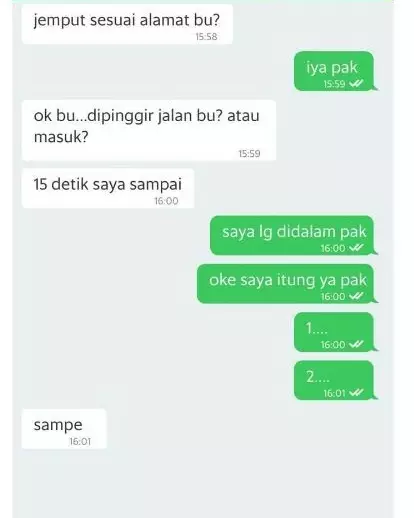
Task: Select the 'jemput sesuai alamat bu?' message
Action: click(x=127, y=24)
